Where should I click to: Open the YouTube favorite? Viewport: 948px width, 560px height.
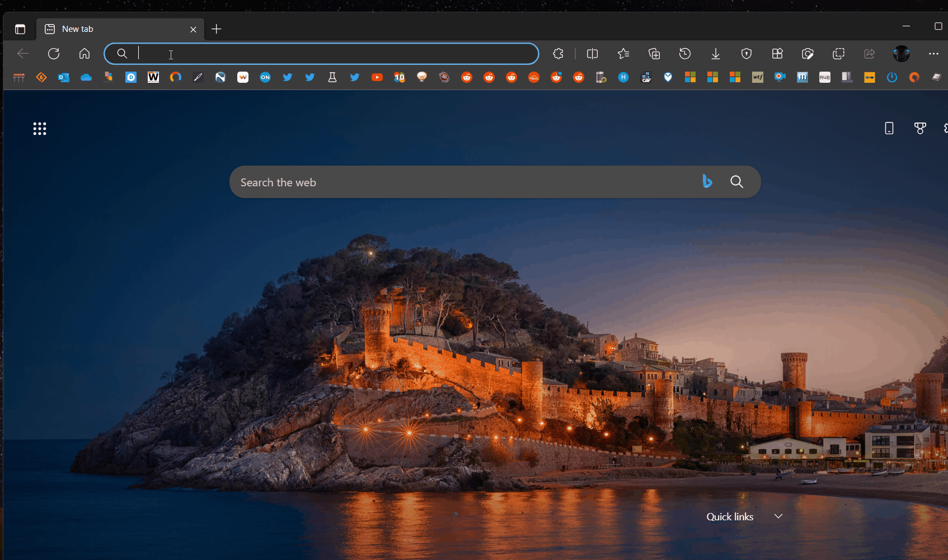coord(377,77)
